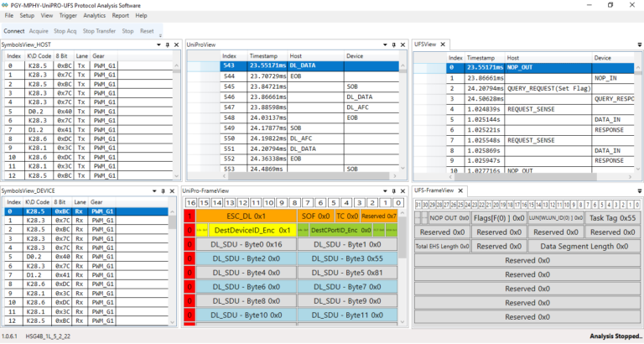Click UniProView horizontal scrollbar right arrow
This screenshot has height=344, width=644.
395,176
